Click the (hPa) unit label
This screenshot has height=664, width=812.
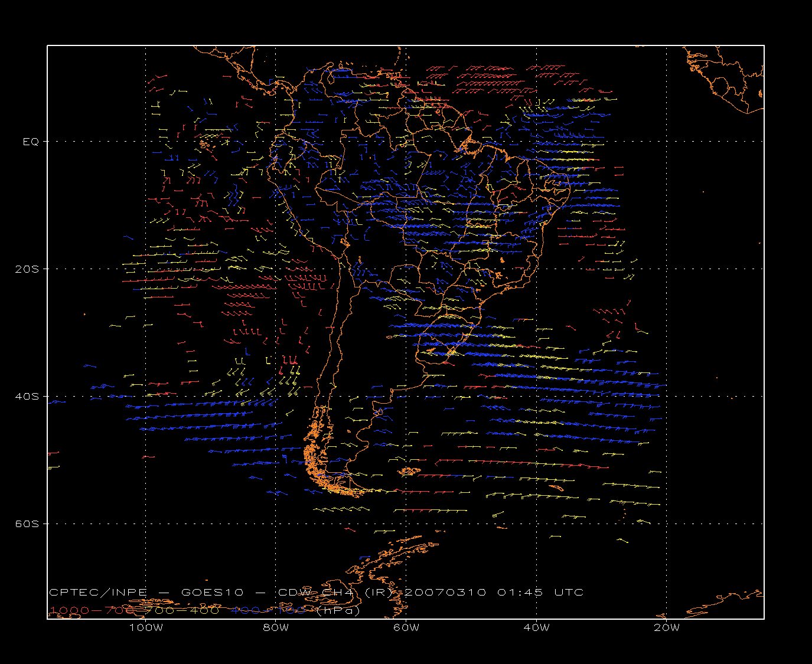338,611
